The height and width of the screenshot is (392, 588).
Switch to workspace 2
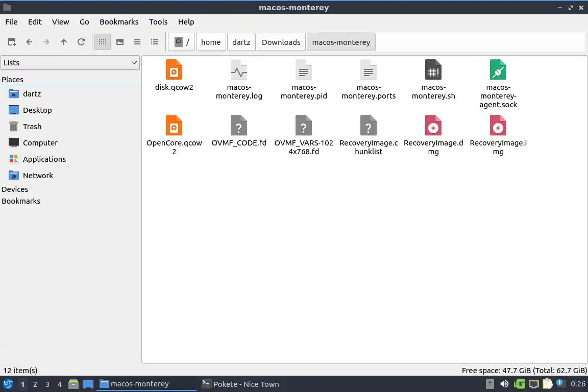coord(35,384)
